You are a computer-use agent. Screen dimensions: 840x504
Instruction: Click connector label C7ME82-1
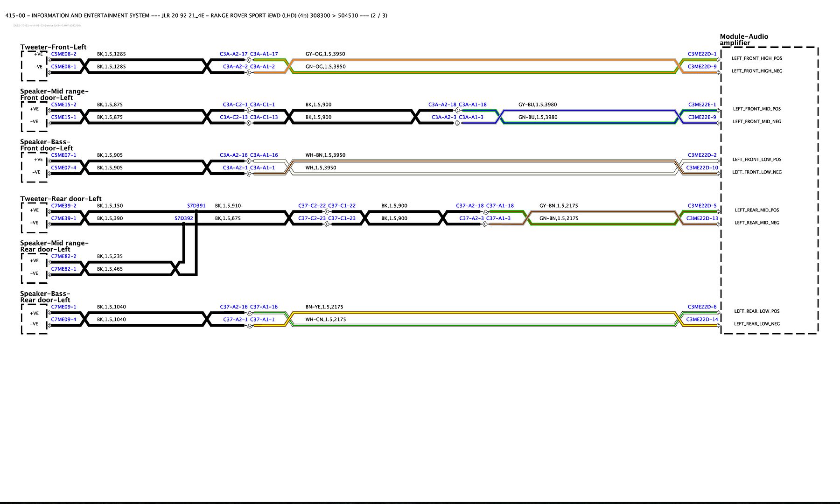point(63,269)
